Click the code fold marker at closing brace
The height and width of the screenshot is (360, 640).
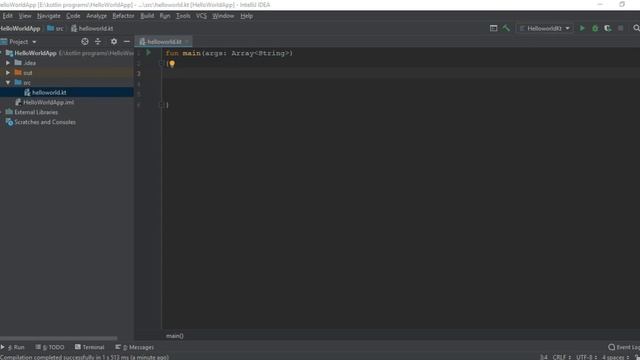[x=160, y=105]
